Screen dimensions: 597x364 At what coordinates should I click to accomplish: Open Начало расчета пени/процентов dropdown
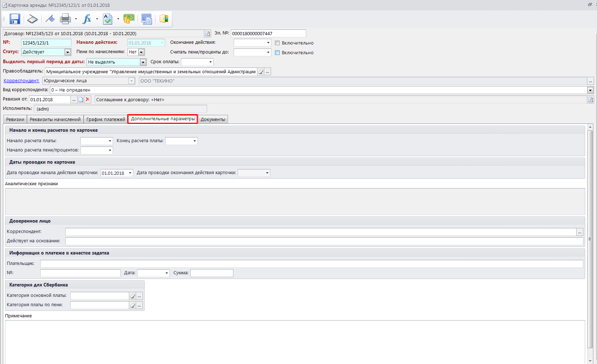click(x=110, y=150)
